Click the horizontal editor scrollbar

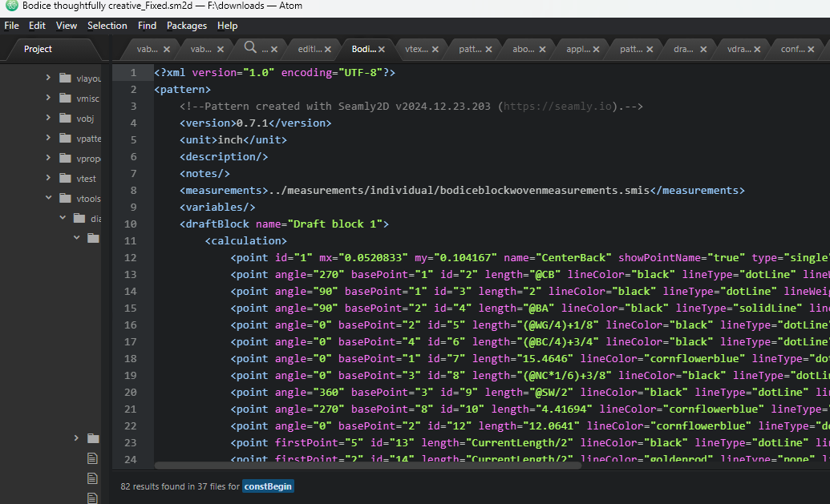pyautogui.click(x=361, y=465)
